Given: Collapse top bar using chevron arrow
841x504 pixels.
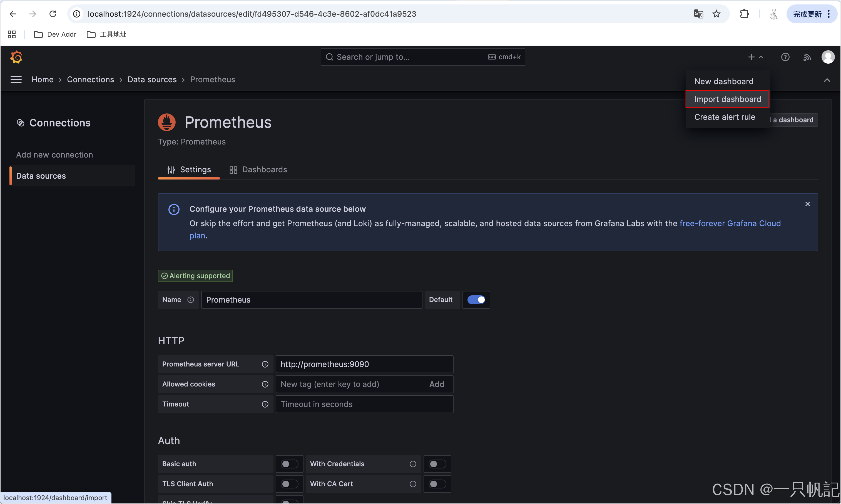Looking at the screenshot, I should point(827,80).
